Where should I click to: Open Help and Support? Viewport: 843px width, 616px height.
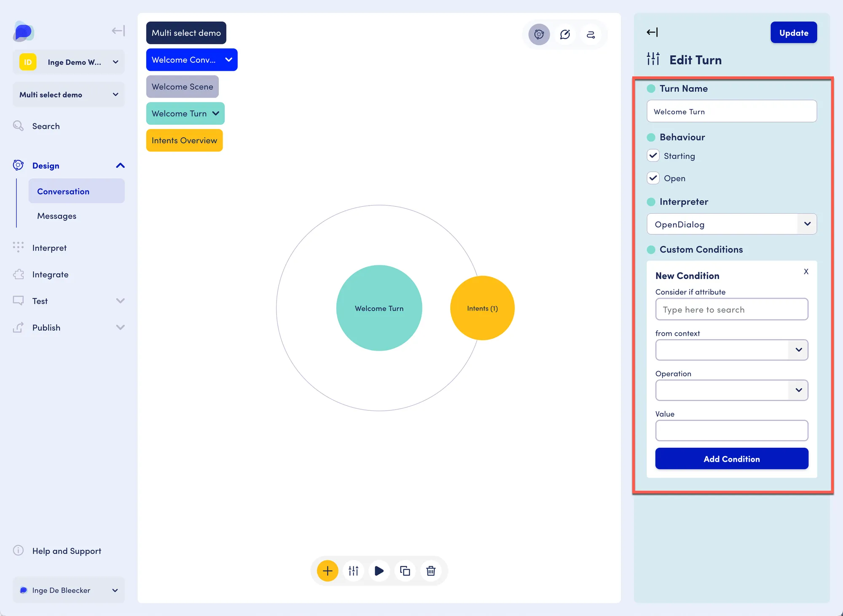tap(67, 551)
